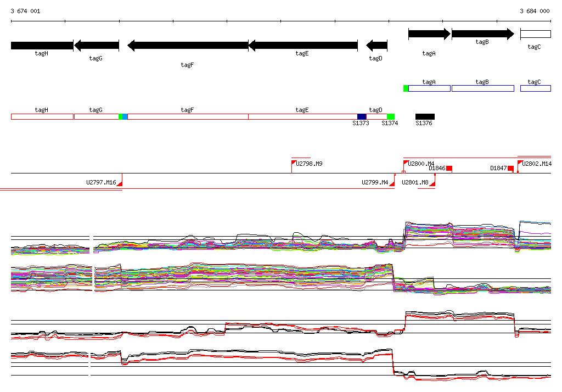The height and width of the screenshot is (392, 562).
Task: Click the long black tagF gene arrow
Action: tap(188, 46)
